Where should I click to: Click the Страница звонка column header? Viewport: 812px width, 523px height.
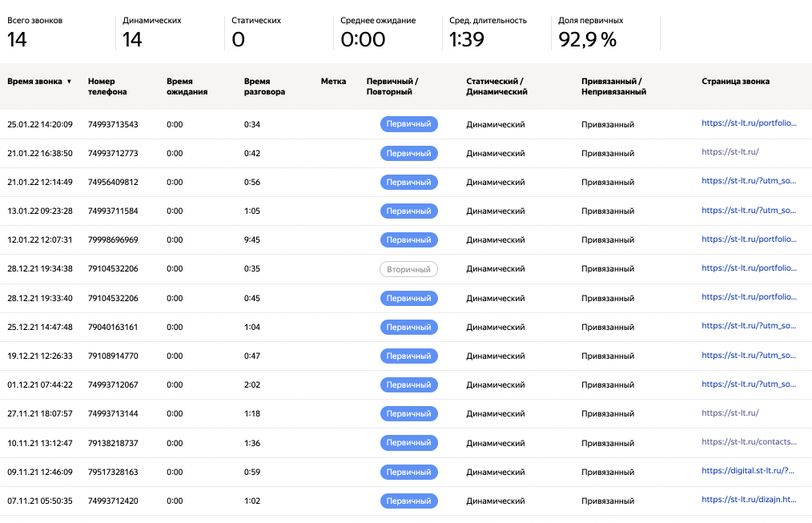tap(735, 82)
